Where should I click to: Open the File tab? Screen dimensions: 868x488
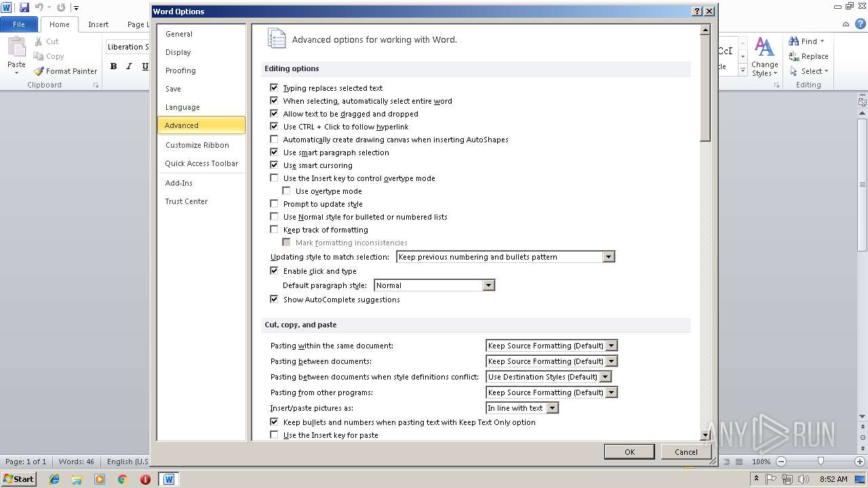click(x=19, y=24)
